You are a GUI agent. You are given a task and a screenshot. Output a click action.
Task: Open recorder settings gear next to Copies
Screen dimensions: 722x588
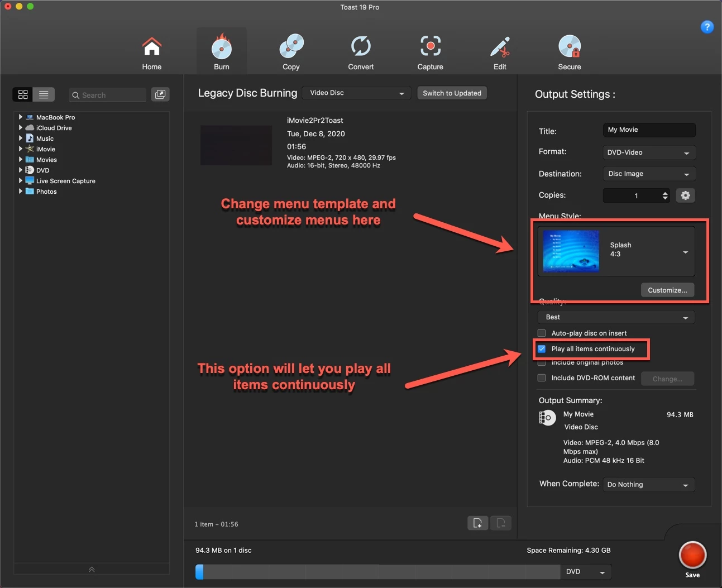point(686,195)
